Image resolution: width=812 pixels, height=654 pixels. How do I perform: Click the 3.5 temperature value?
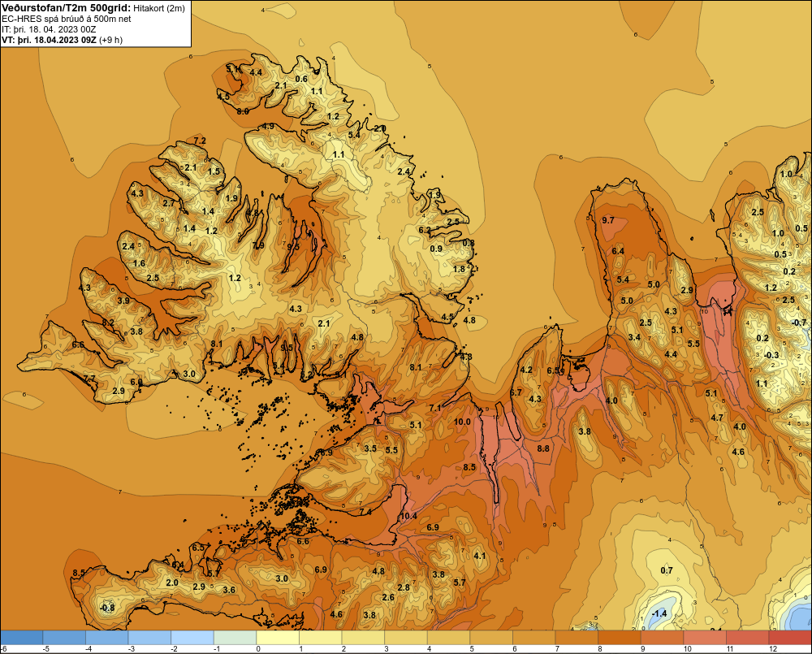371,448
